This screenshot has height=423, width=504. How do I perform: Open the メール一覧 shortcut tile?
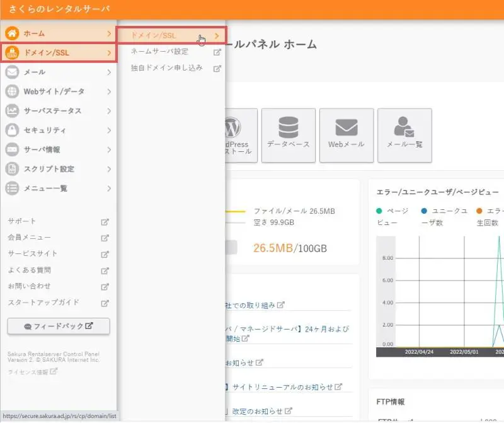pyautogui.click(x=404, y=136)
